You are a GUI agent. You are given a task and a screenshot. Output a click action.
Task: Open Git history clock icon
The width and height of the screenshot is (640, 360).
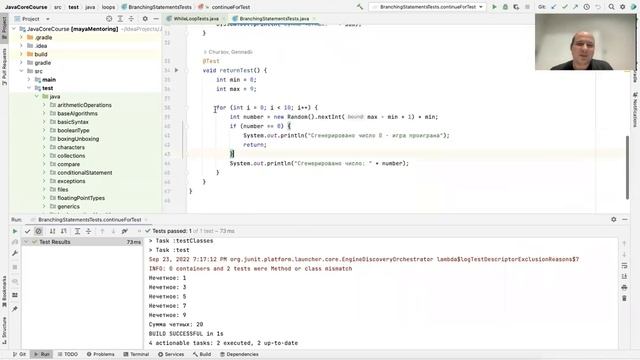[587, 7]
